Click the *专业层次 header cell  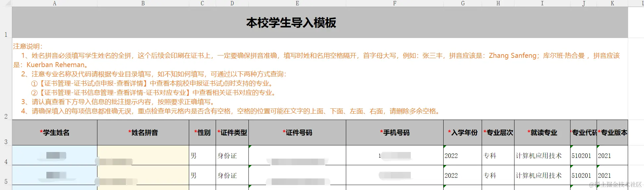point(498,133)
